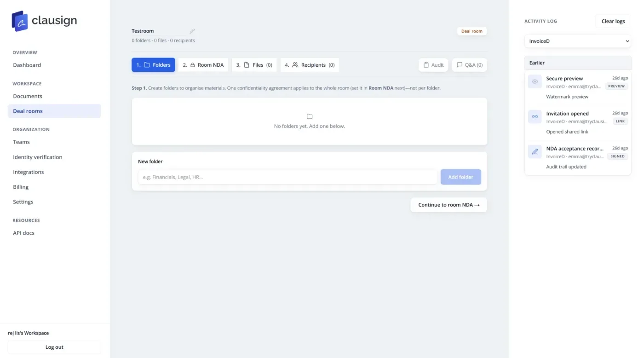Open the Audit clipboard button
The height and width of the screenshot is (358, 644).
[433, 65]
